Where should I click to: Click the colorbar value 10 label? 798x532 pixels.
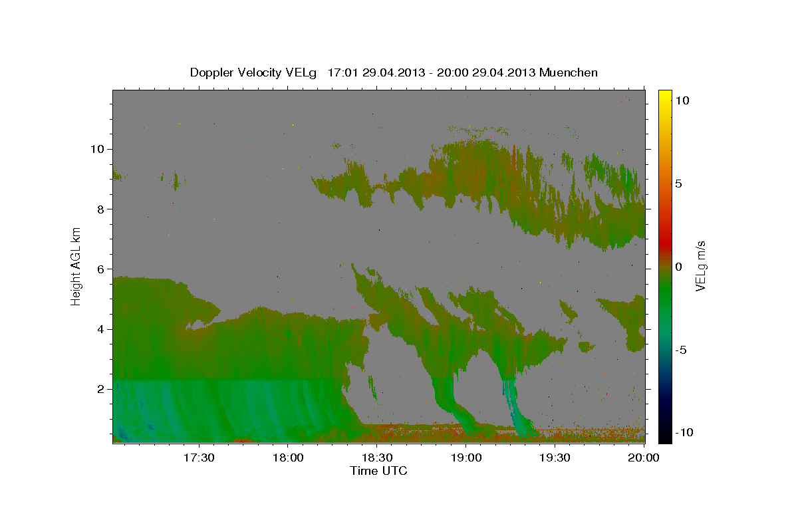click(682, 100)
